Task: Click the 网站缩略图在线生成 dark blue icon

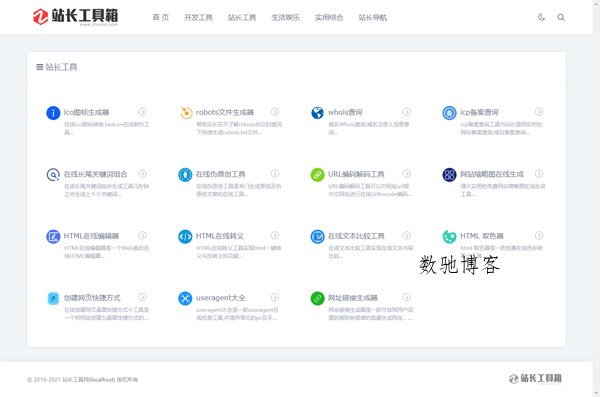Action: (x=450, y=175)
